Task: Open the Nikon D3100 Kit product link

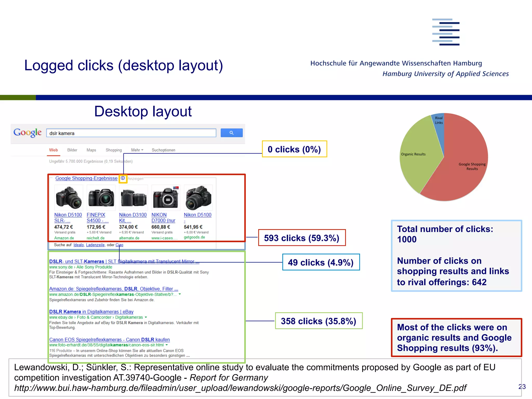Action: [x=133, y=218]
